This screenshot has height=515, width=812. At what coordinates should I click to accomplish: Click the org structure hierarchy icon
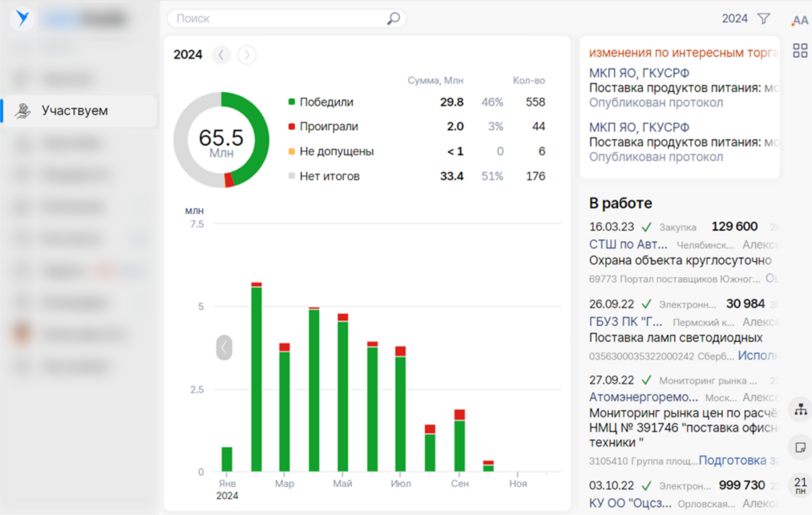(800, 409)
